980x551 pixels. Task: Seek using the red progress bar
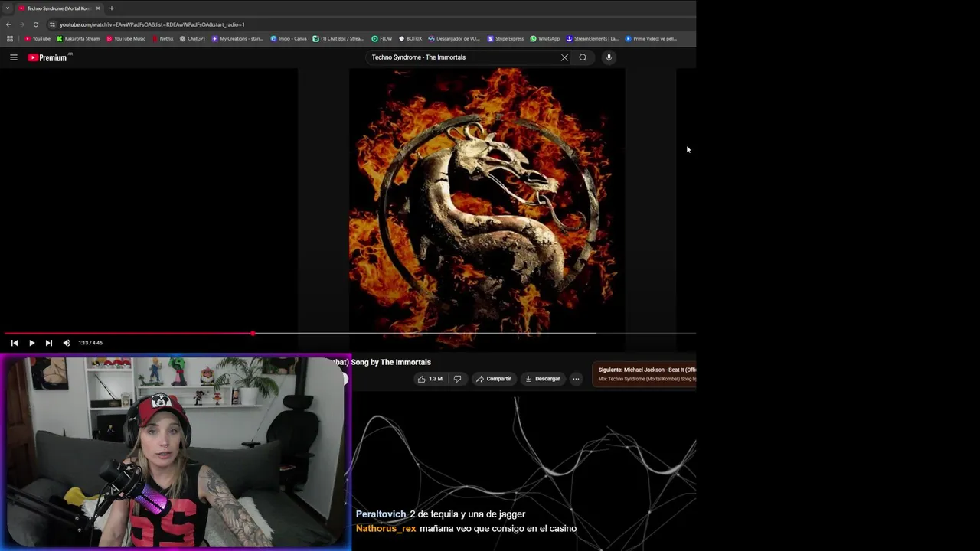[x=348, y=333]
